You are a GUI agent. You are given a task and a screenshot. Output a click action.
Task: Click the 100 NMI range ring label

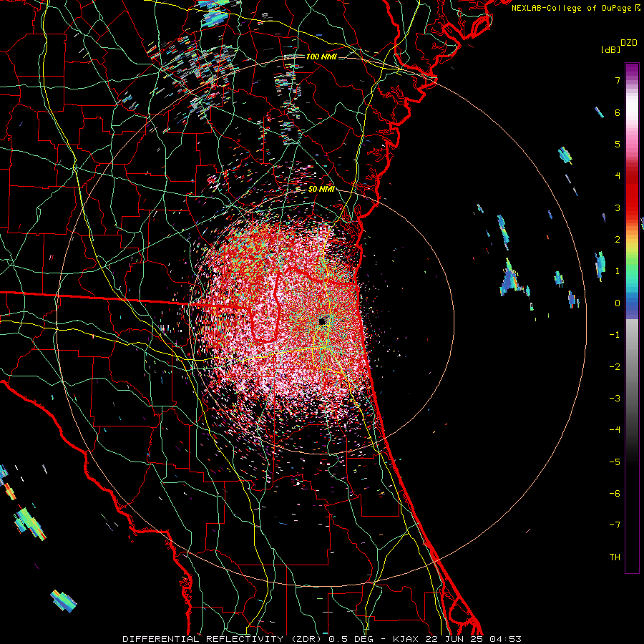click(321, 57)
